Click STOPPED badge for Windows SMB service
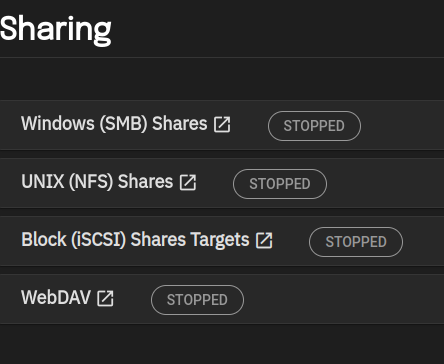The width and height of the screenshot is (444, 364). coord(314,126)
